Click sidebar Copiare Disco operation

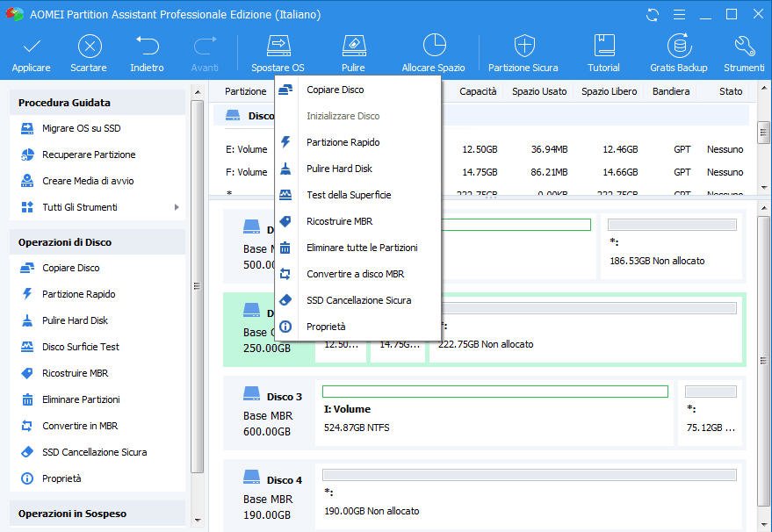click(70, 269)
